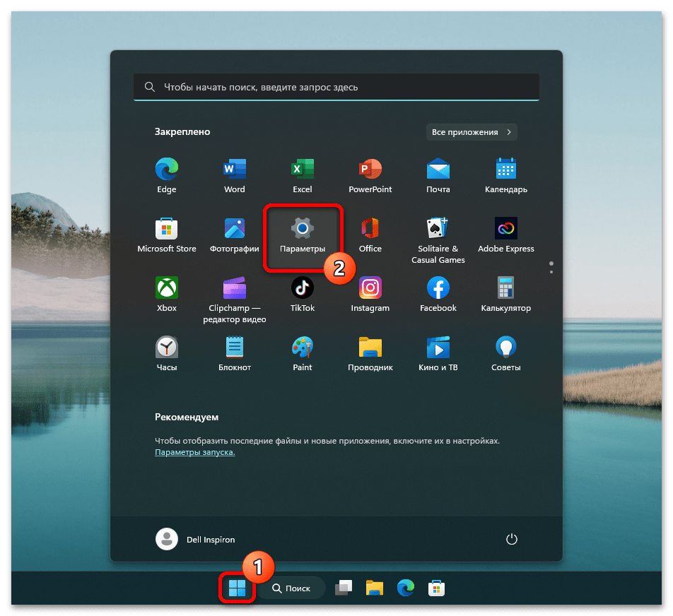The height and width of the screenshot is (616, 673).
Task: Expand the Все приложения list
Action: coord(472,132)
